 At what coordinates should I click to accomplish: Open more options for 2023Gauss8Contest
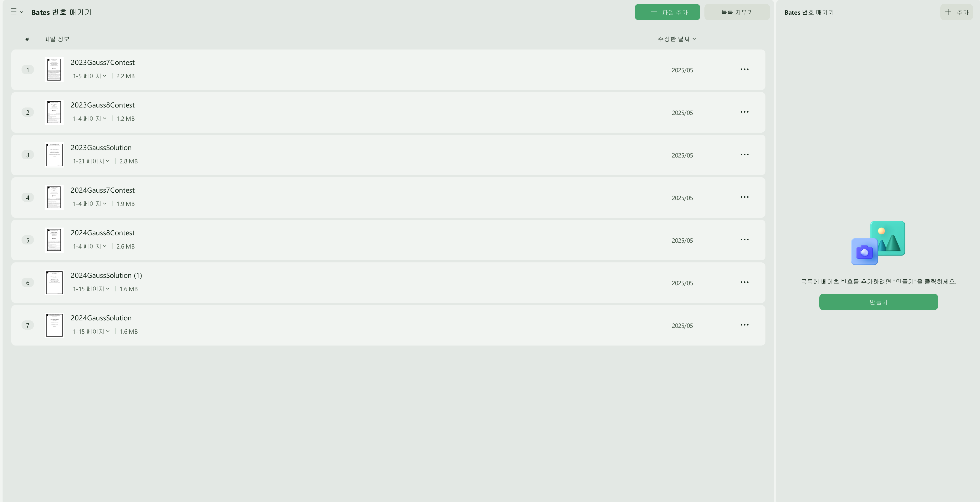click(744, 112)
